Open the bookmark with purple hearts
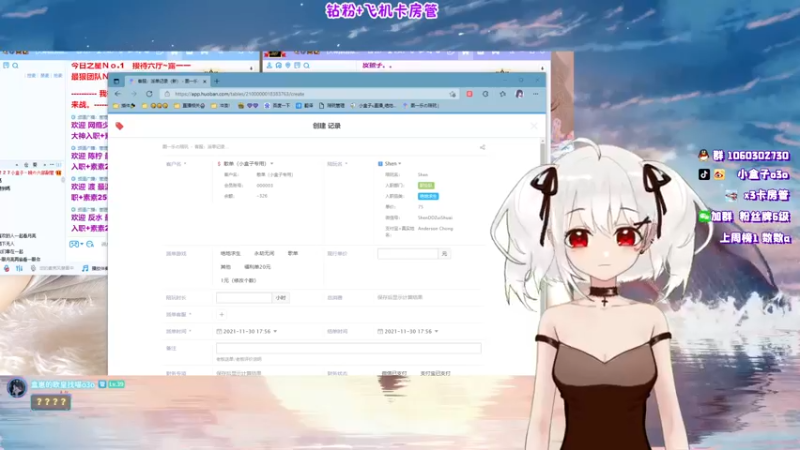This screenshot has height=450, width=800. (x=248, y=106)
